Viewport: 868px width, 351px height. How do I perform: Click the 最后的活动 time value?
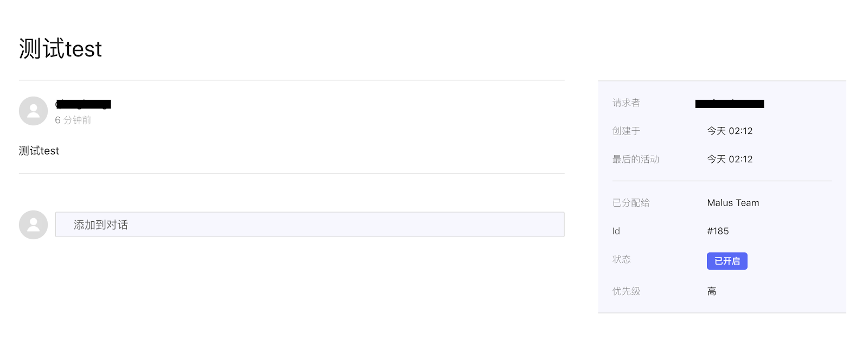coord(729,159)
